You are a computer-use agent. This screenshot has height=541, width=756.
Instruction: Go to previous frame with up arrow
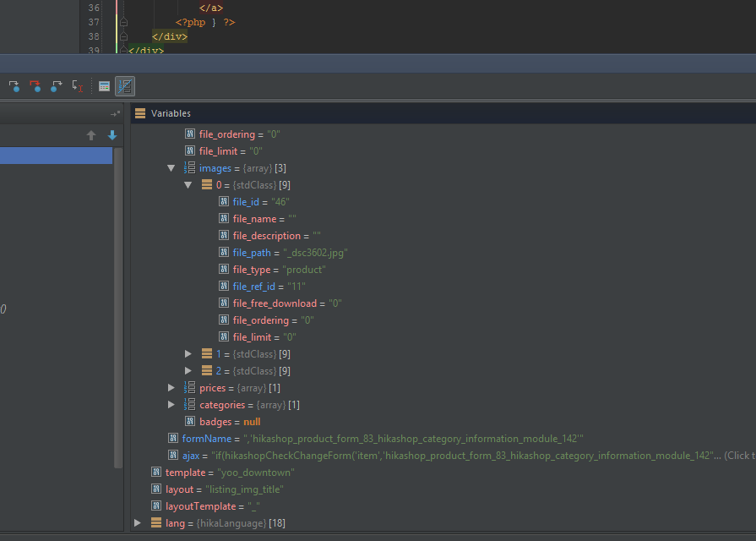[x=92, y=135]
